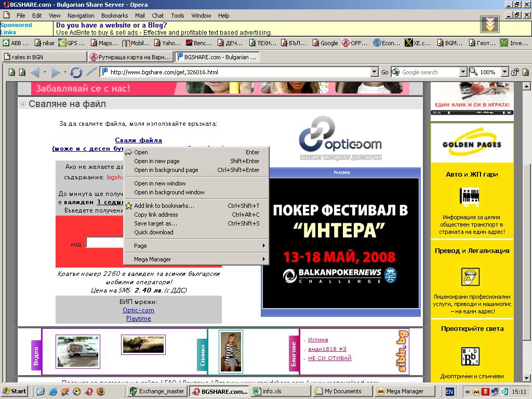This screenshot has width=532, height=399.
Task: Switch to the 'rates in BGN' tab
Action: [x=44, y=57]
